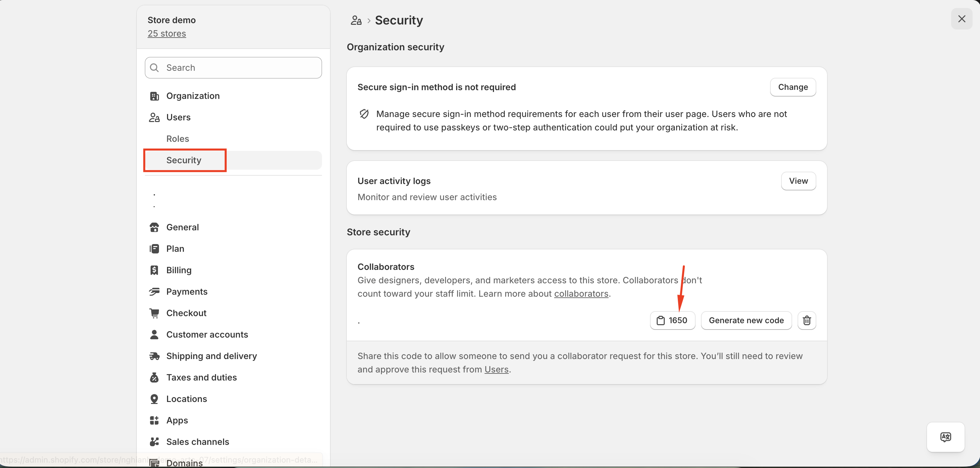Viewport: 980px width, 468px height.
Task: Open Users settings
Action: 233,117
